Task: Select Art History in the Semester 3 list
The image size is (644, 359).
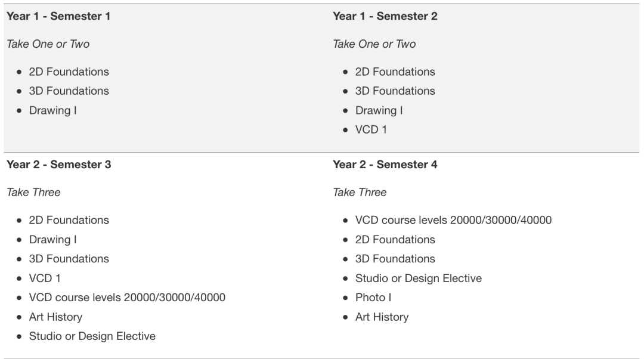Action: [x=55, y=317]
